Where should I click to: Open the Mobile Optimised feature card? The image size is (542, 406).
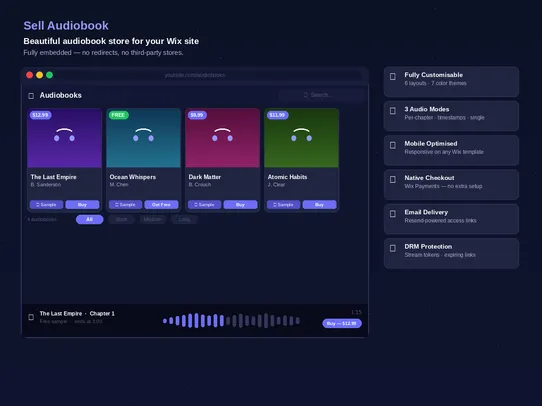click(451, 150)
